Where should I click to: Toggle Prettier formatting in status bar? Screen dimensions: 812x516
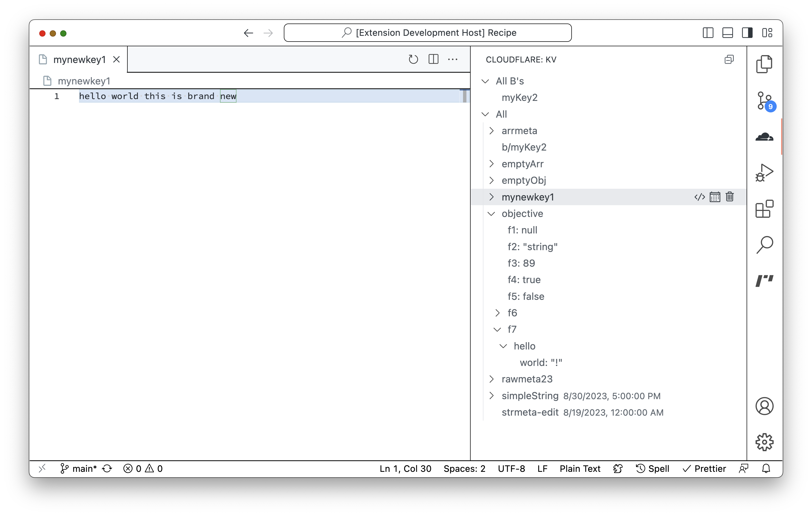(x=704, y=468)
